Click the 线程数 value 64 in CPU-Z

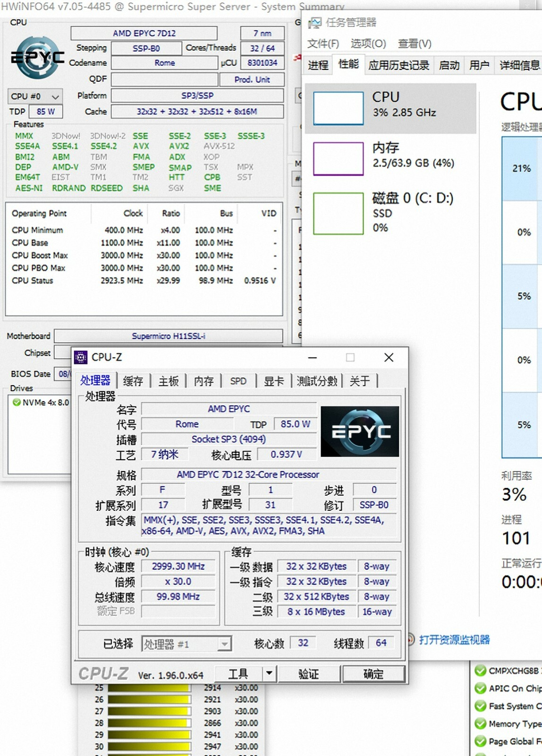pyautogui.click(x=381, y=643)
